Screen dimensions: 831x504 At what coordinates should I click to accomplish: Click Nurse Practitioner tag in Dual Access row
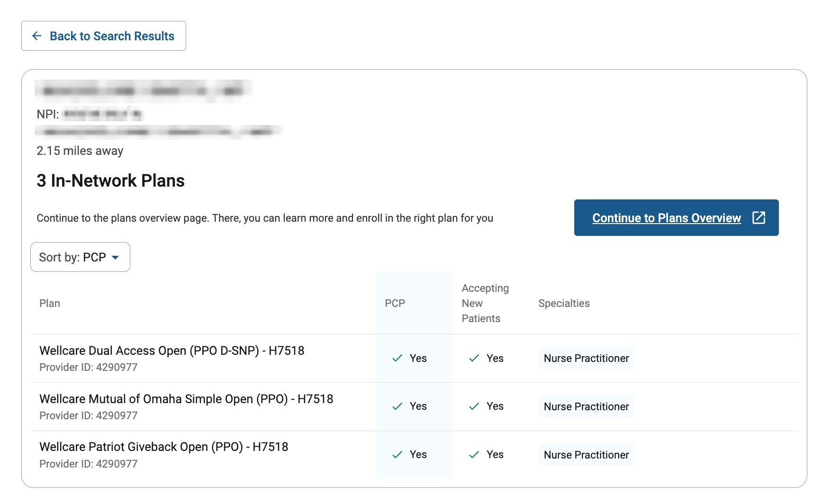(586, 358)
